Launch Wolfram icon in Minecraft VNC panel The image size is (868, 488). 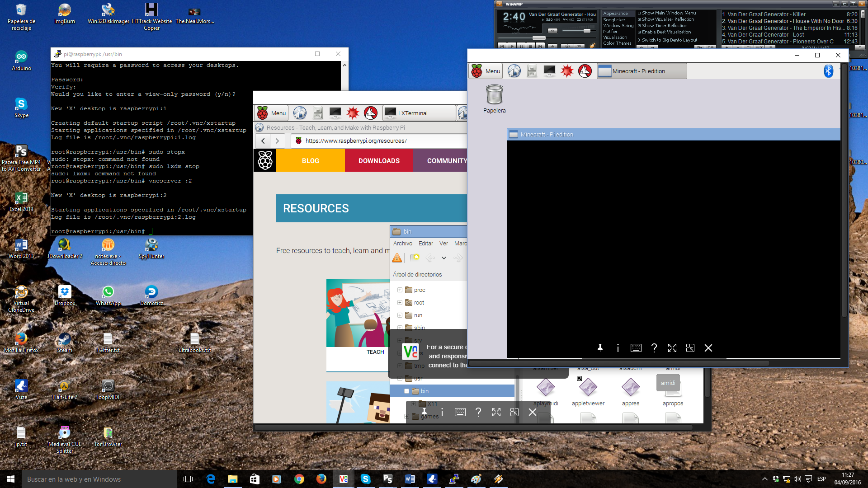[x=585, y=71]
